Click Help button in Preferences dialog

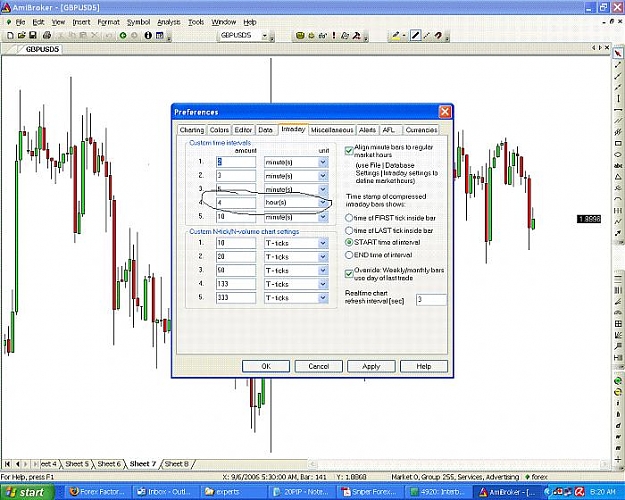(x=424, y=366)
